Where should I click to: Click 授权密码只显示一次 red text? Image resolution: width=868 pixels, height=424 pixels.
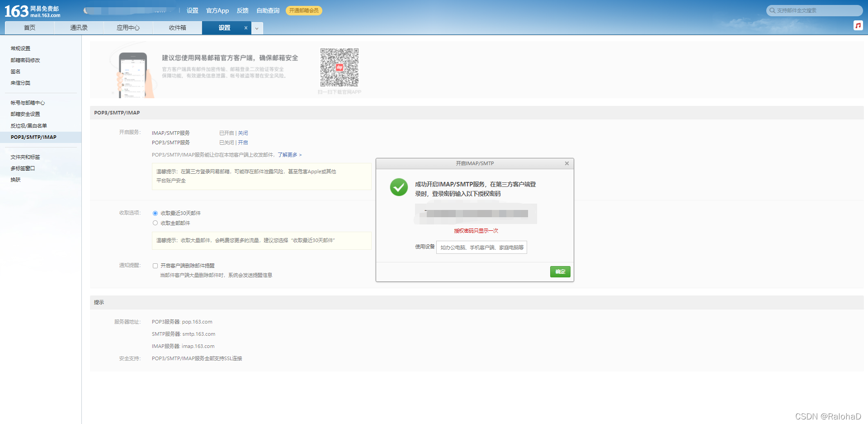[476, 231]
